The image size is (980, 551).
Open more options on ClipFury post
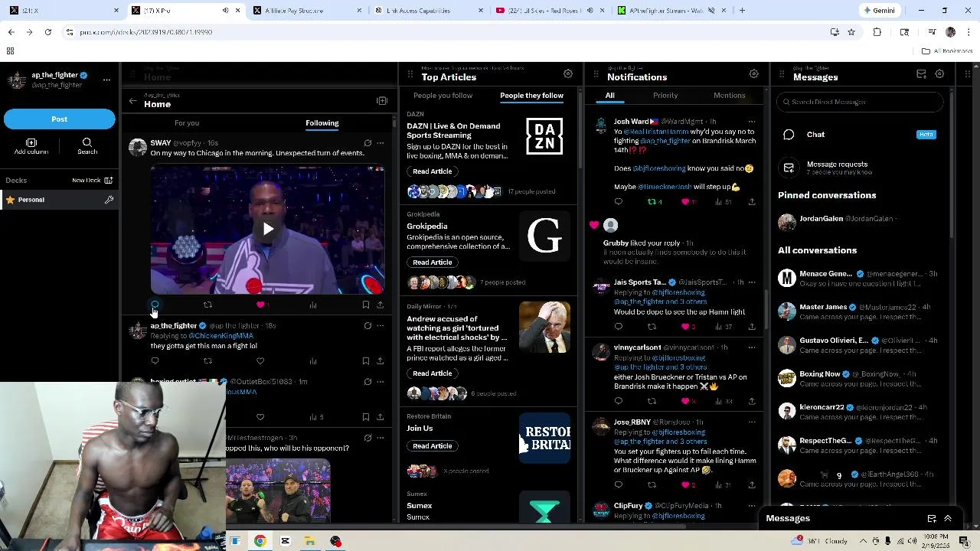point(752,506)
